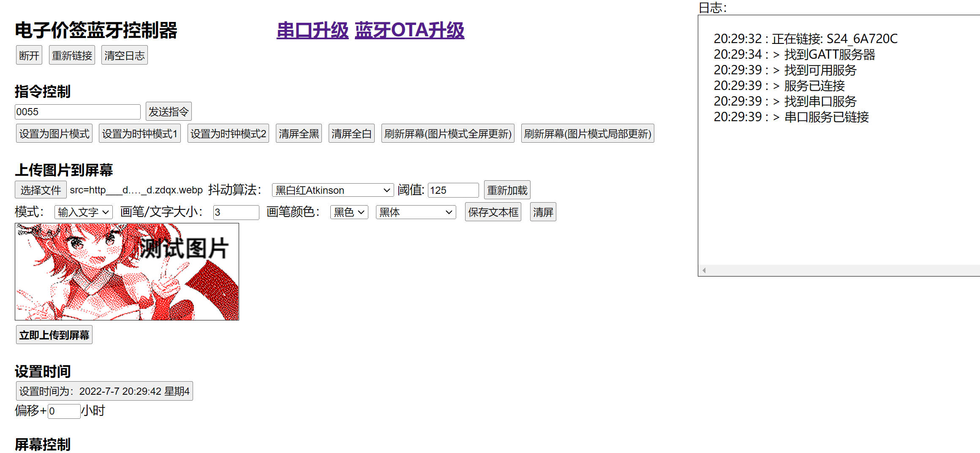Open the dithering algorithm dropdown (黑白红Atkinson)
Screen dimensions: 980x453
[332, 190]
